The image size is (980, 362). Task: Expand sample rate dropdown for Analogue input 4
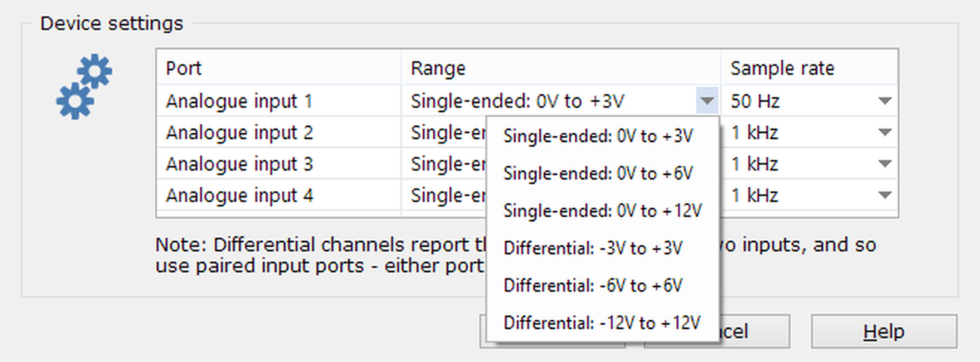click(x=885, y=195)
